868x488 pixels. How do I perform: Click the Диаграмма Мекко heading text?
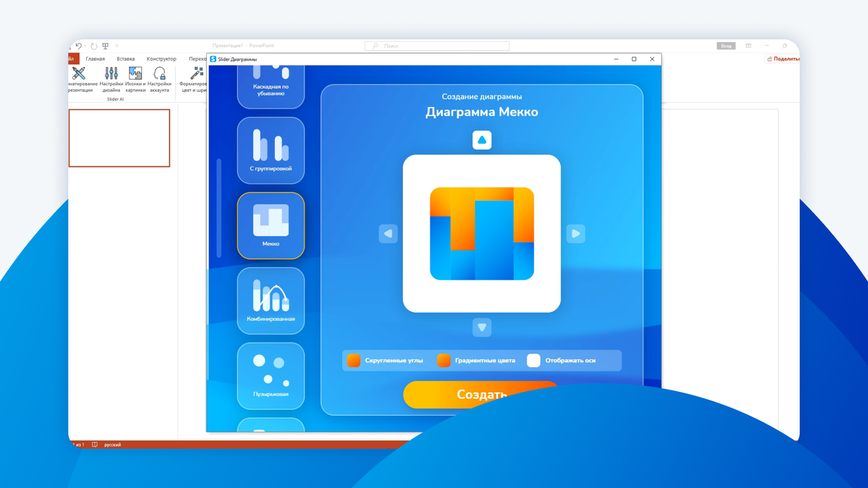(482, 112)
